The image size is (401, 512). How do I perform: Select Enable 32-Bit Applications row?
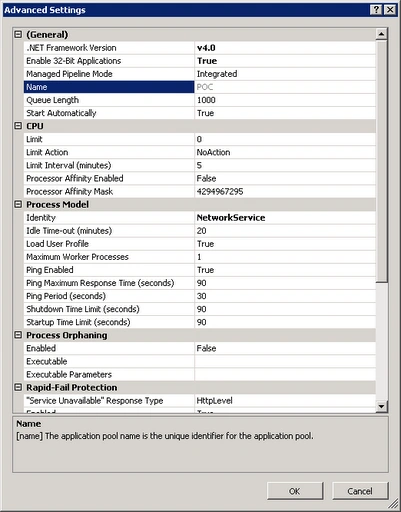click(x=109, y=61)
